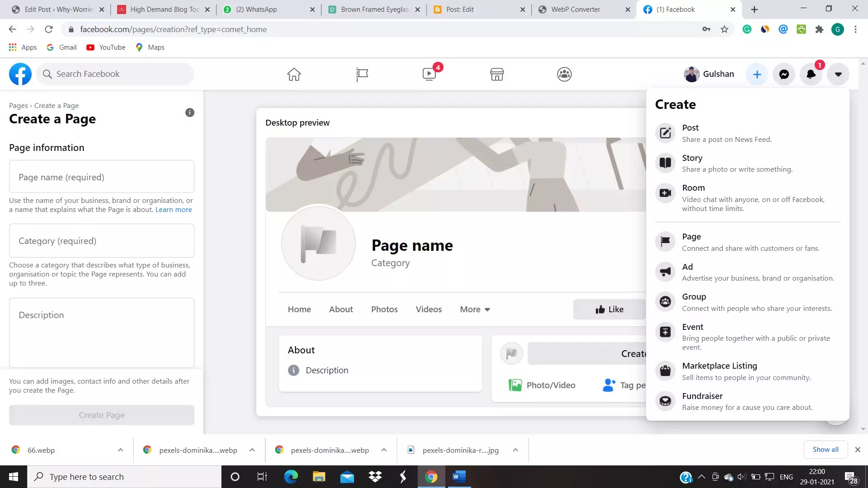Click the Marketplace Listing bag icon
The width and height of the screenshot is (868, 488).
[x=665, y=371]
